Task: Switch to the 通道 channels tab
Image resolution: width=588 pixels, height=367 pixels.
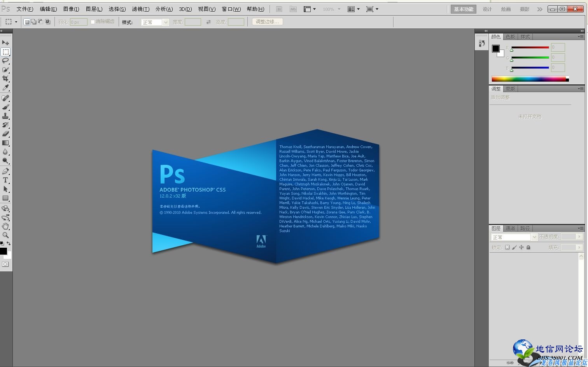Action: (x=510, y=228)
